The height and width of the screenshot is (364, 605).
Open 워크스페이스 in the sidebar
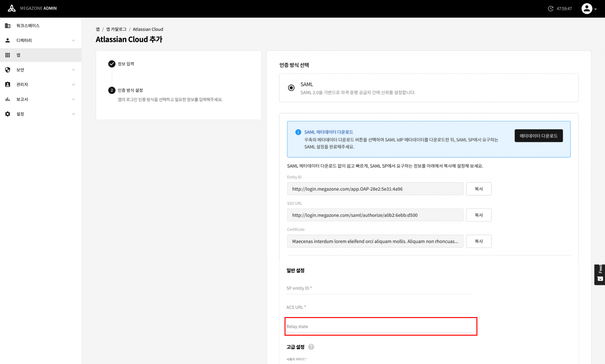41,26
